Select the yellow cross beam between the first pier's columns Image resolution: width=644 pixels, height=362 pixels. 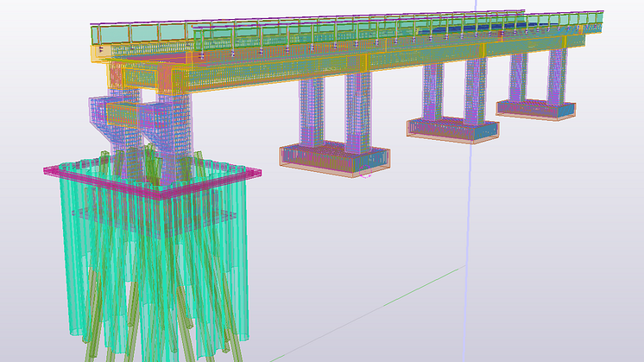(x=124, y=115)
